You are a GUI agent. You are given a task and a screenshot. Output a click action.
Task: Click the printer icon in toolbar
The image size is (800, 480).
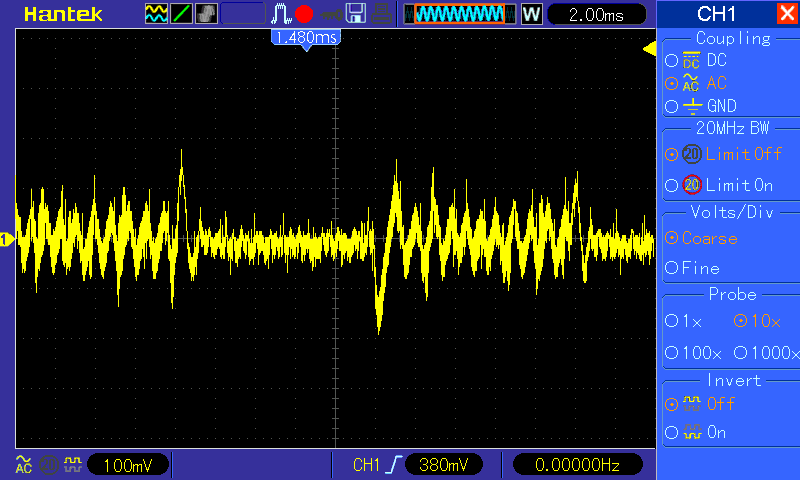pos(381,14)
